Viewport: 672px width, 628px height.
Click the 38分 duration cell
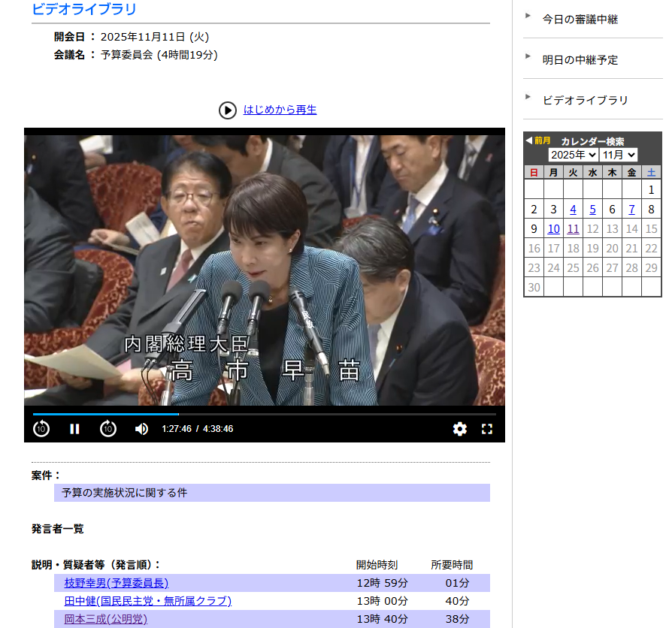click(x=457, y=619)
